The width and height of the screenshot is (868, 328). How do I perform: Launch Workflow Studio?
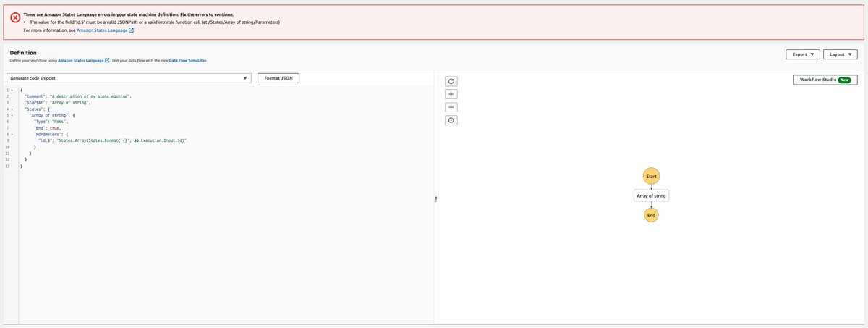(x=824, y=80)
